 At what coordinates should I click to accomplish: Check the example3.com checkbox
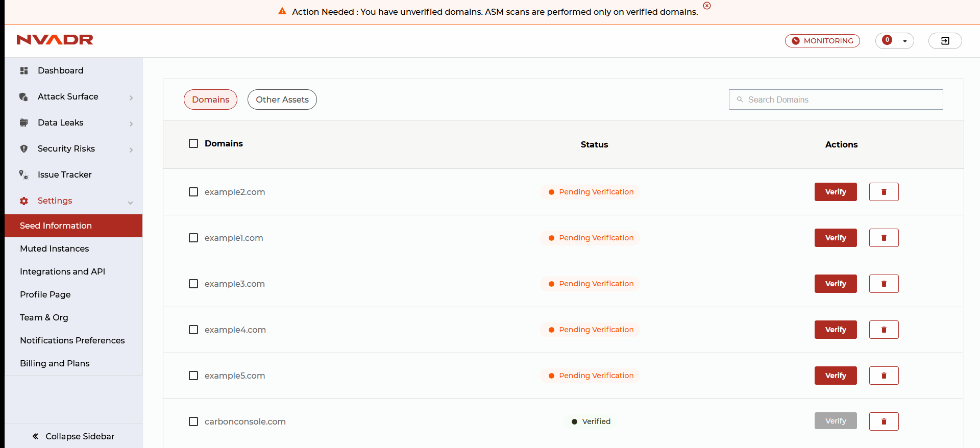[x=193, y=284]
